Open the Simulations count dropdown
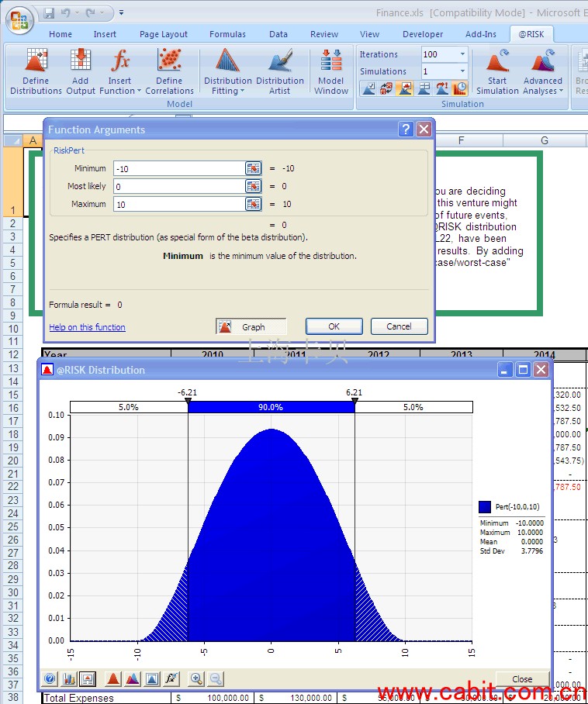 [462, 71]
